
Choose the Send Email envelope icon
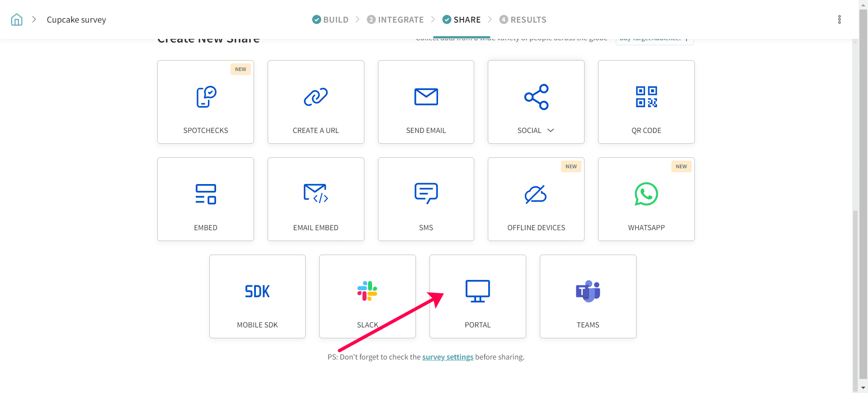tap(426, 97)
